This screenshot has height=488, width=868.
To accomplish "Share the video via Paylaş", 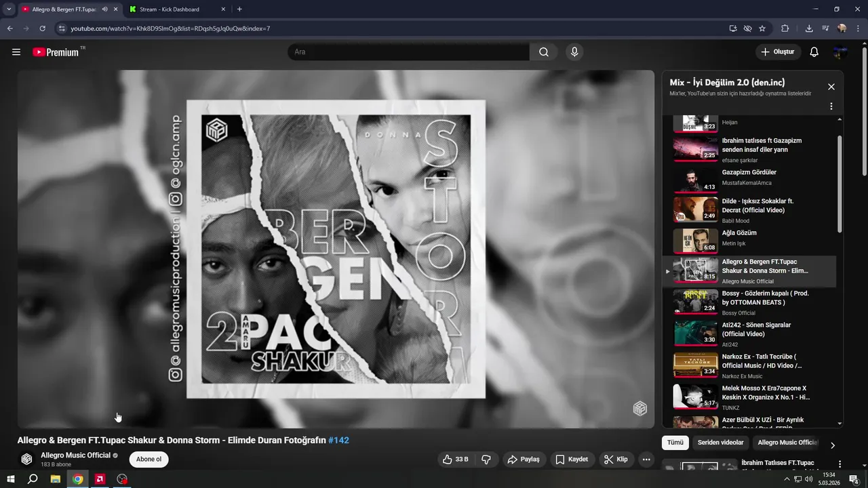I will point(524,460).
